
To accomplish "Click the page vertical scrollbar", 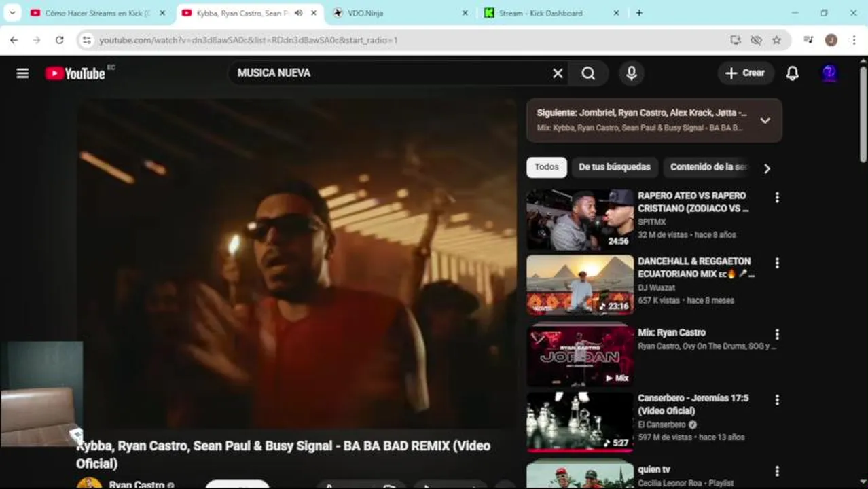I will click(x=863, y=115).
